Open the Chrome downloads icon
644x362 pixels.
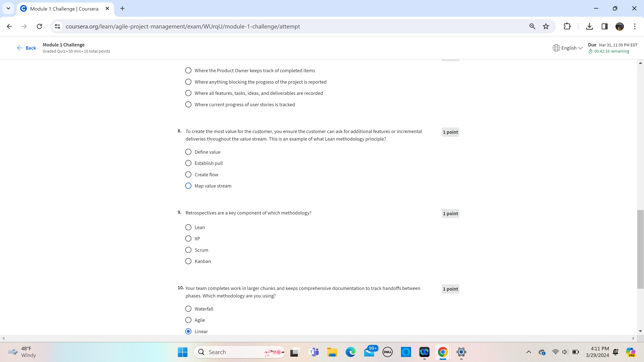[x=589, y=26]
